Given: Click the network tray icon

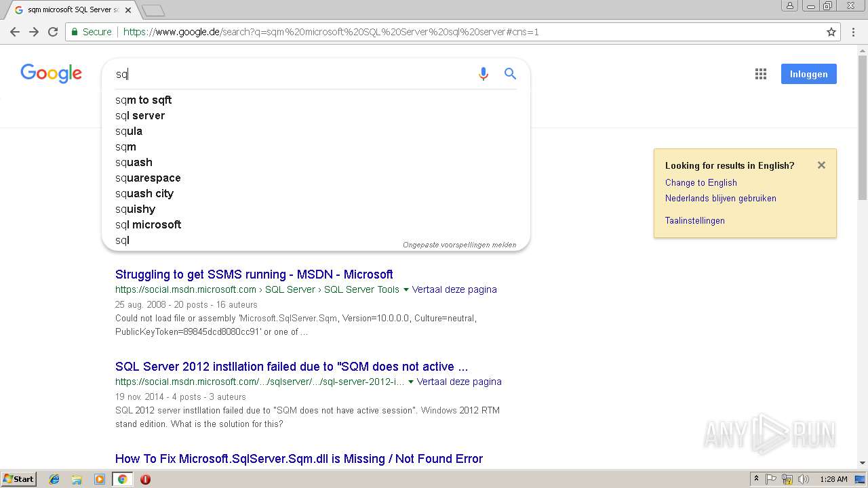Looking at the screenshot, I should click(x=787, y=479).
